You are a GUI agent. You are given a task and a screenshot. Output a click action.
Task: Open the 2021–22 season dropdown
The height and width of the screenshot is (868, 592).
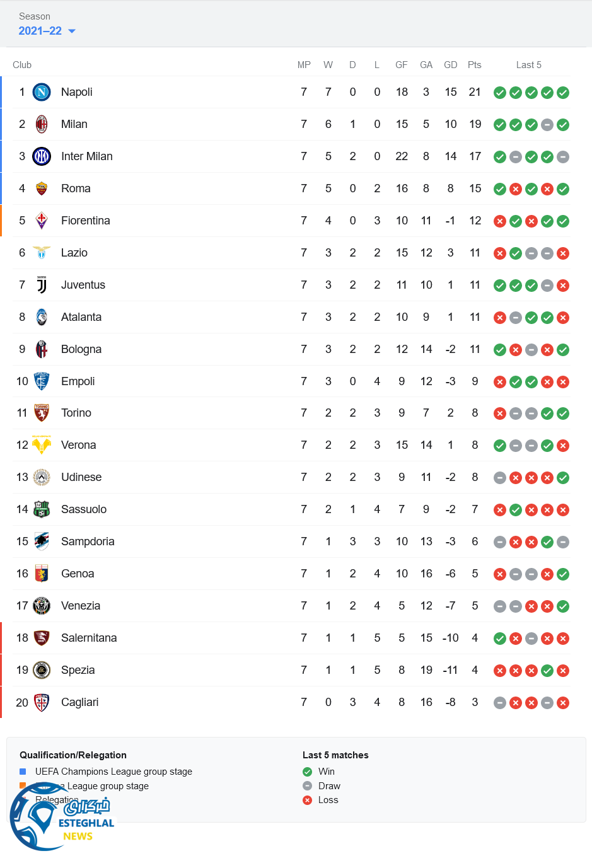point(47,31)
